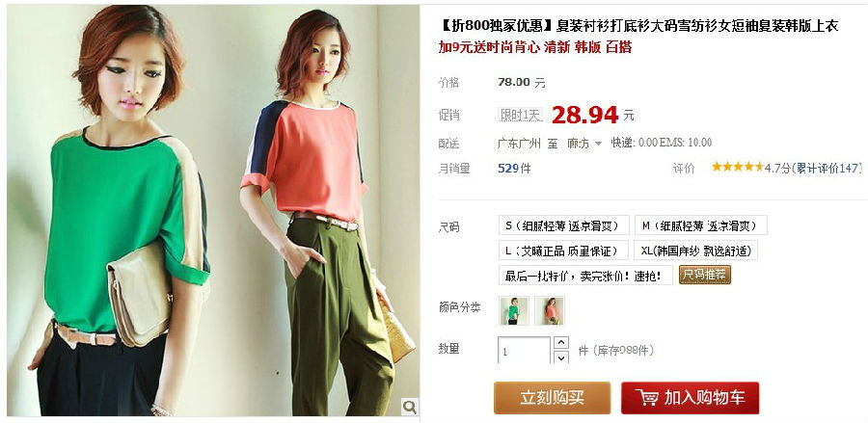Choose the XL size option

coord(695,251)
